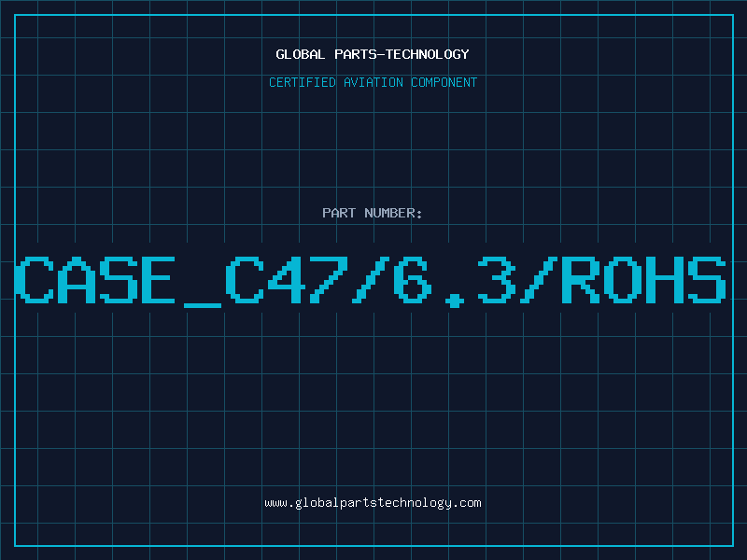Image resolution: width=747 pixels, height=560 pixels.
Task: Click the "GLOBAL PARTS-TECHNOLOGY" heading
Action: (x=373, y=54)
